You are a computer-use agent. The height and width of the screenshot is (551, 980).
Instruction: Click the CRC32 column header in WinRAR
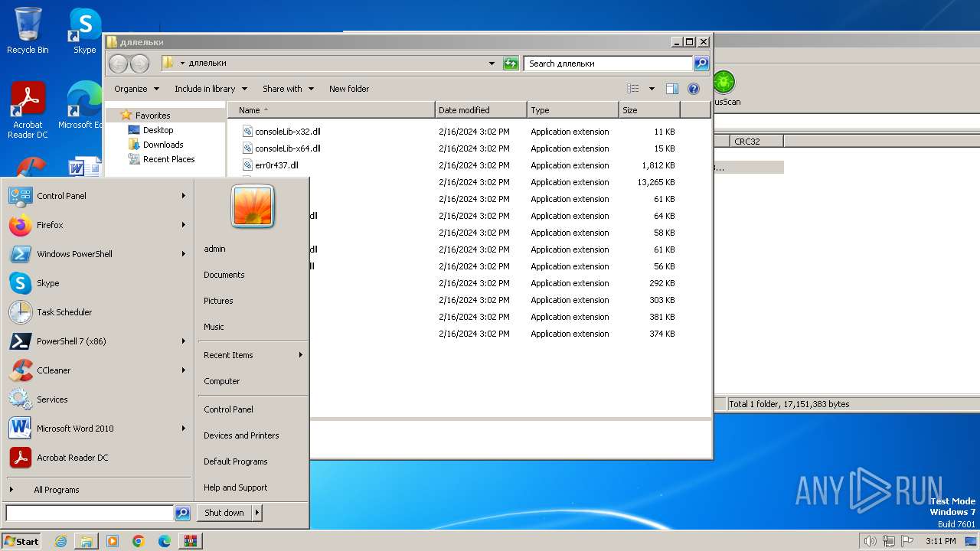click(756, 141)
